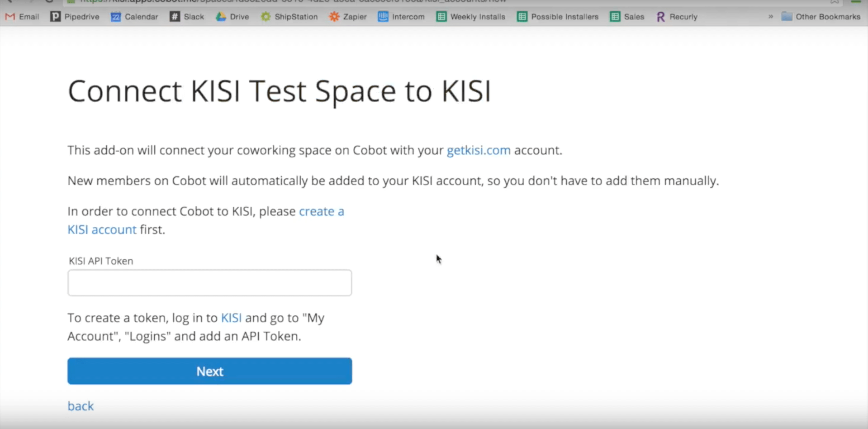
Task: Click the 'KISI API Token' label
Action: coord(101,261)
